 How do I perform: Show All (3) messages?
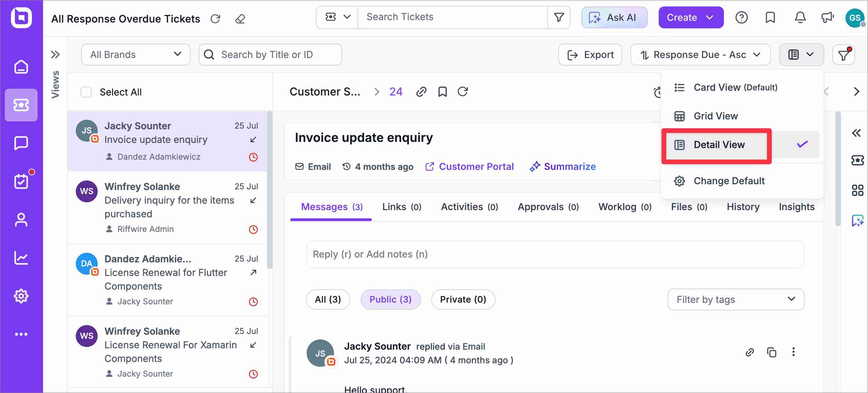328,300
